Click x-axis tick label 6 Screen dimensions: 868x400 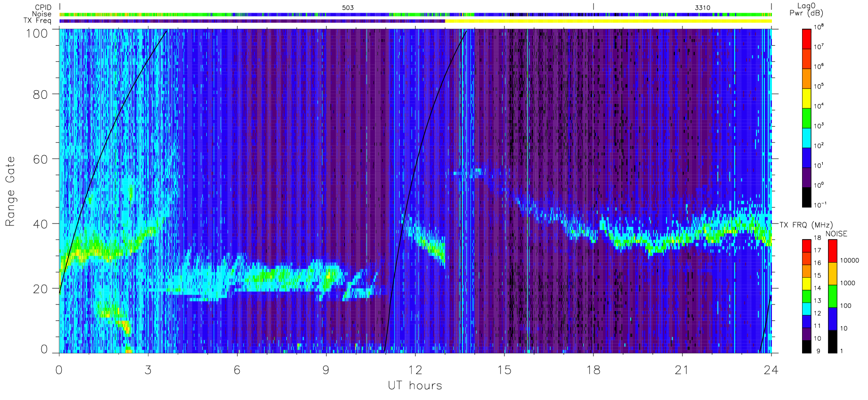pyautogui.click(x=237, y=370)
